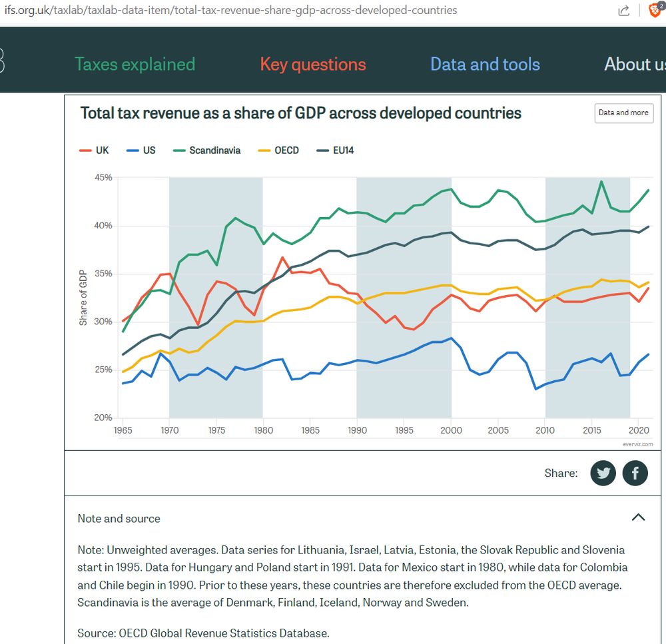Click the Note and source heading

pyautogui.click(x=119, y=519)
